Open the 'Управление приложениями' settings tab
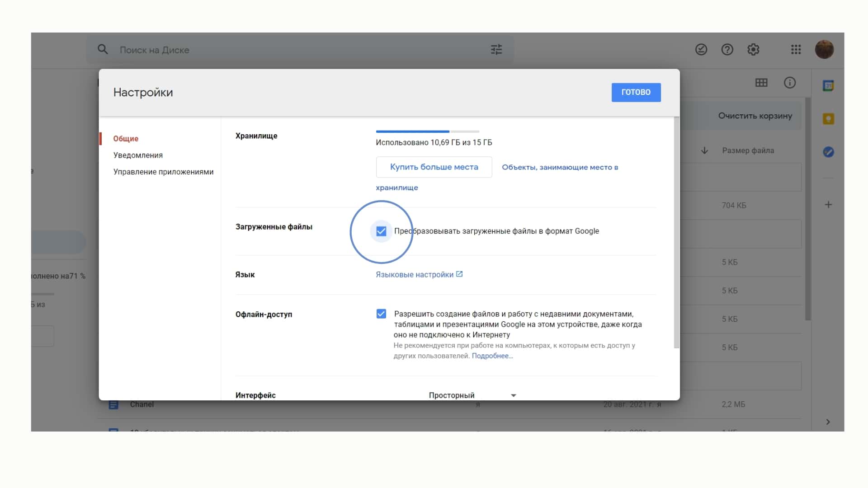This screenshot has height=488, width=868. point(163,172)
